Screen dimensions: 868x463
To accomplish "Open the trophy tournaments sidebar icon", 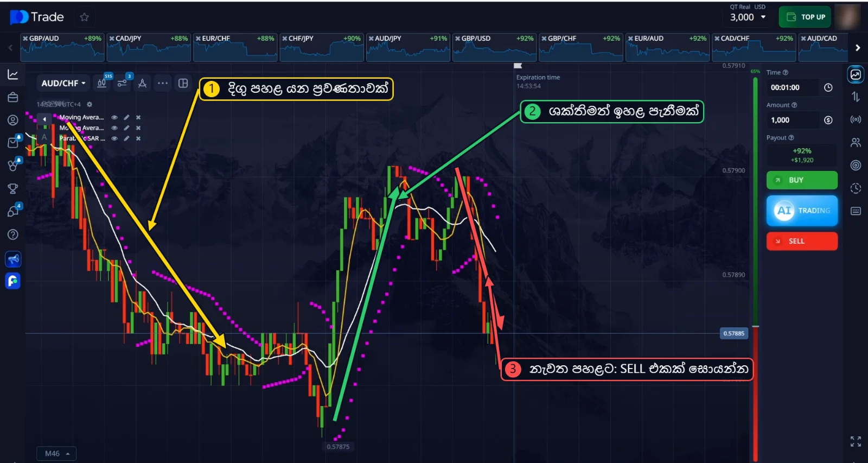I will [12, 188].
